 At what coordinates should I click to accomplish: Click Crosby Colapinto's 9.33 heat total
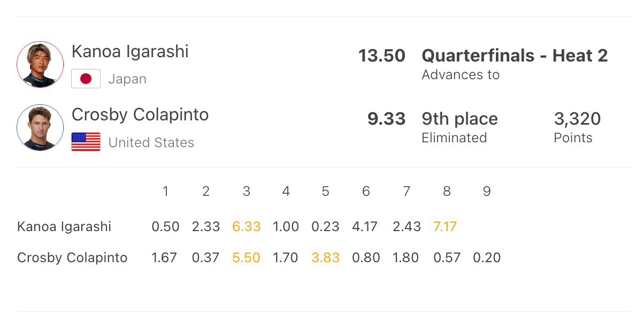coord(386,119)
